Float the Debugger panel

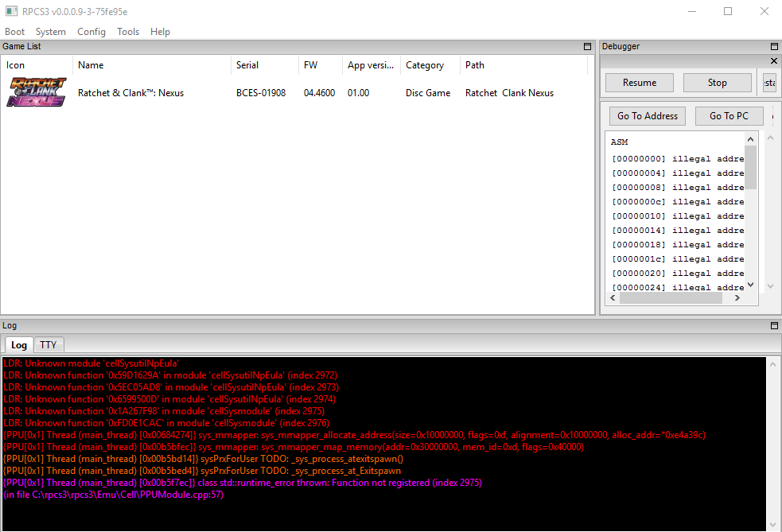tap(774, 47)
